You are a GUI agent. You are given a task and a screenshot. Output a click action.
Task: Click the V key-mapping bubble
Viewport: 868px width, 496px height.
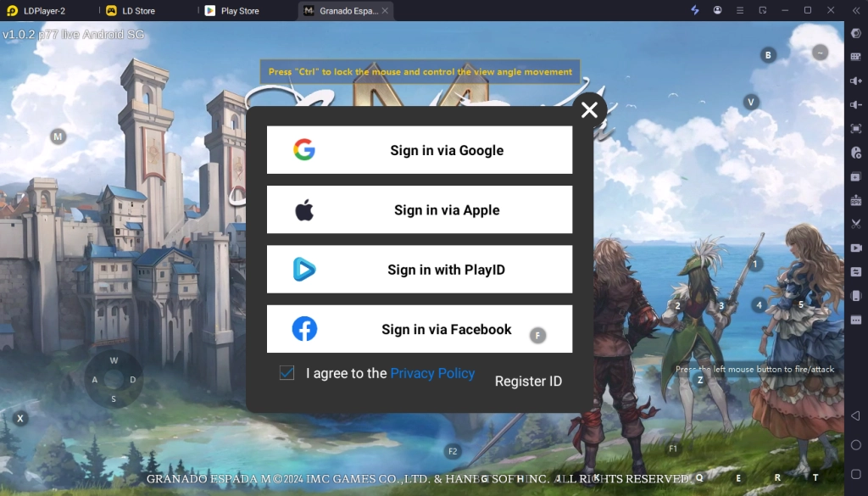(751, 102)
